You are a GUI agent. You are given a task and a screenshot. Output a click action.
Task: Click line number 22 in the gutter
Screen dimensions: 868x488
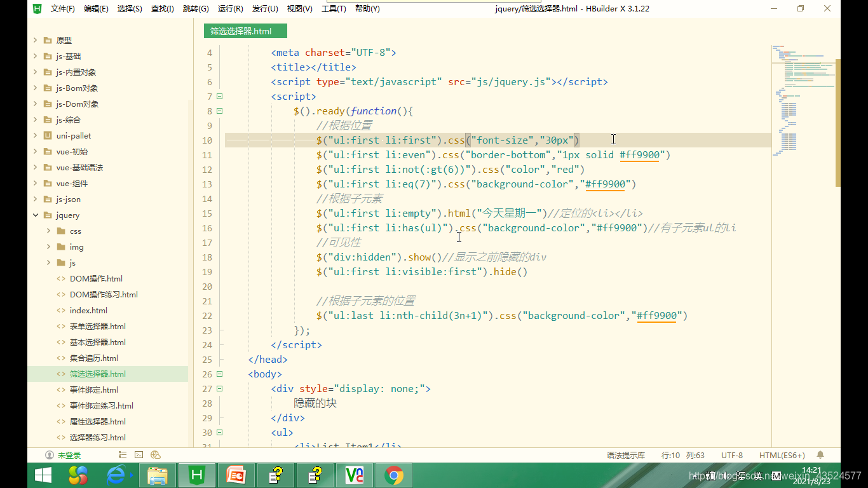(x=207, y=316)
